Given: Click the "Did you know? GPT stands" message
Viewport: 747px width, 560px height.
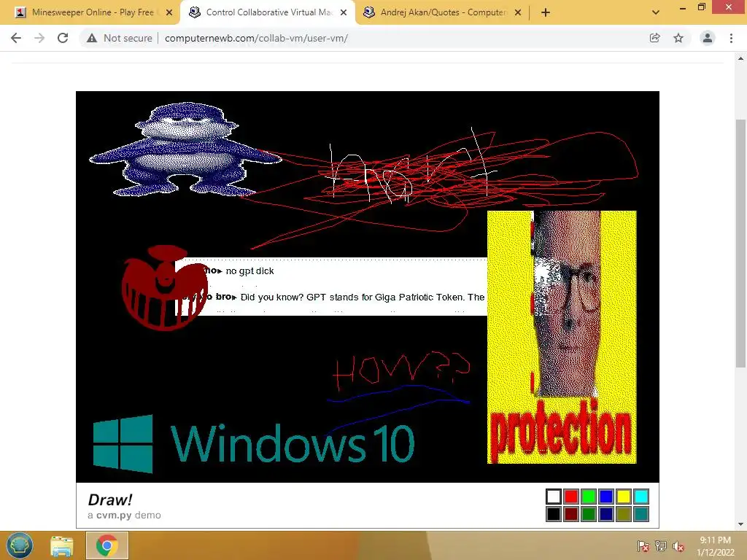Looking at the screenshot, I should (362, 297).
